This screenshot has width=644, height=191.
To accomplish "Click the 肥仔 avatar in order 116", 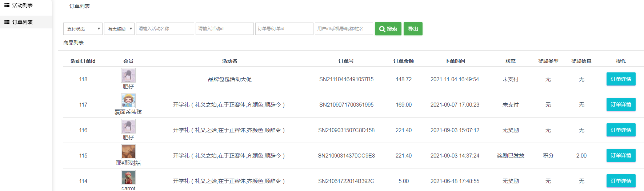I will click(x=128, y=126).
